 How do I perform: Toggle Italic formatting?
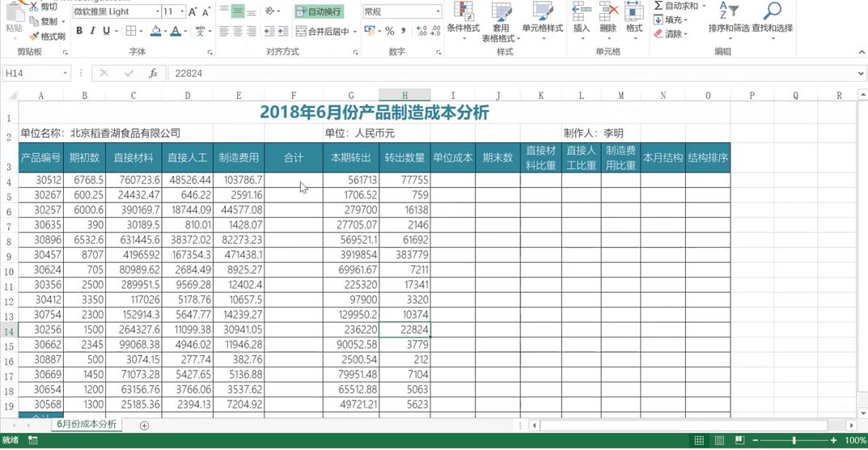click(x=92, y=31)
